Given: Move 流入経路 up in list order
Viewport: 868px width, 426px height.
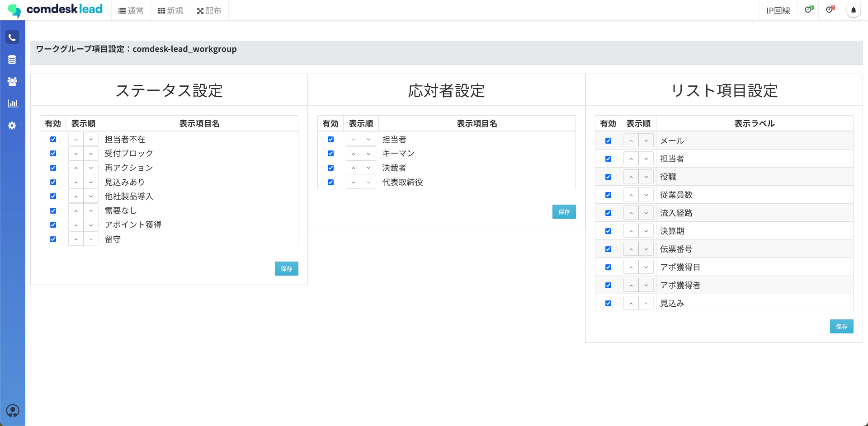Looking at the screenshot, I should pyautogui.click(x=631, y=213).
